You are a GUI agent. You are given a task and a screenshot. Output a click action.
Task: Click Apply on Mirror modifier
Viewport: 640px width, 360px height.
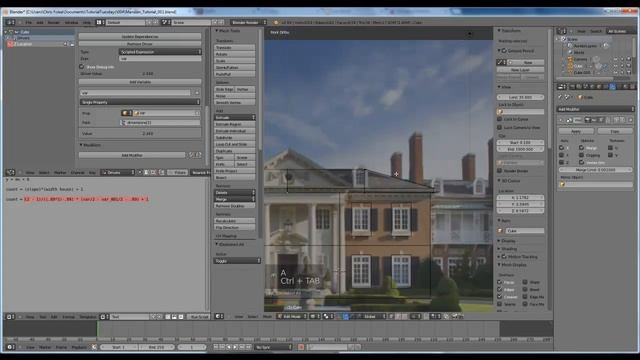(x=576, y=131)
